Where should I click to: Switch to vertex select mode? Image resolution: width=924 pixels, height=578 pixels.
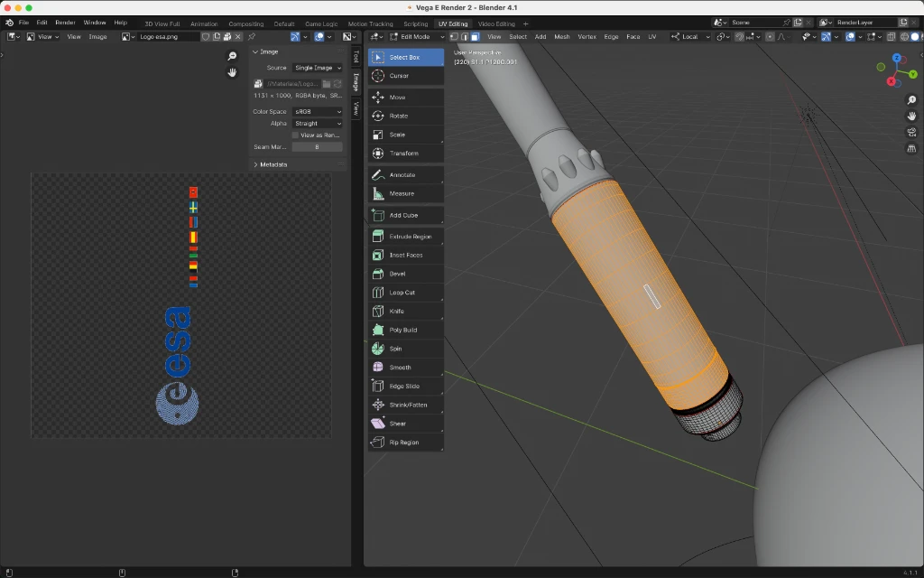click(455, 36)
